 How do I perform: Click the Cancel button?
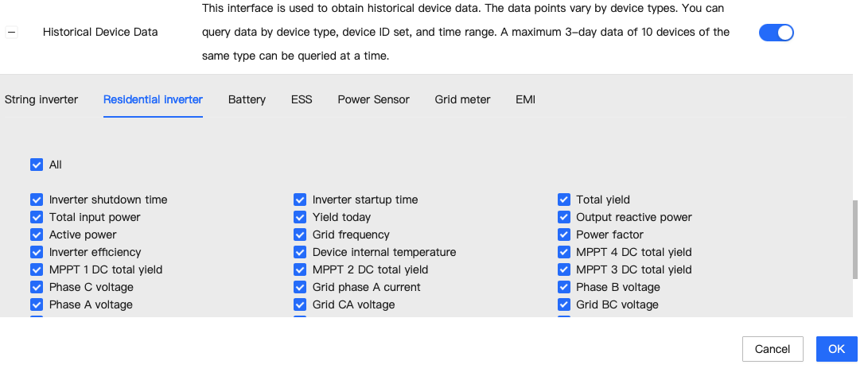(x=772, y=349)
